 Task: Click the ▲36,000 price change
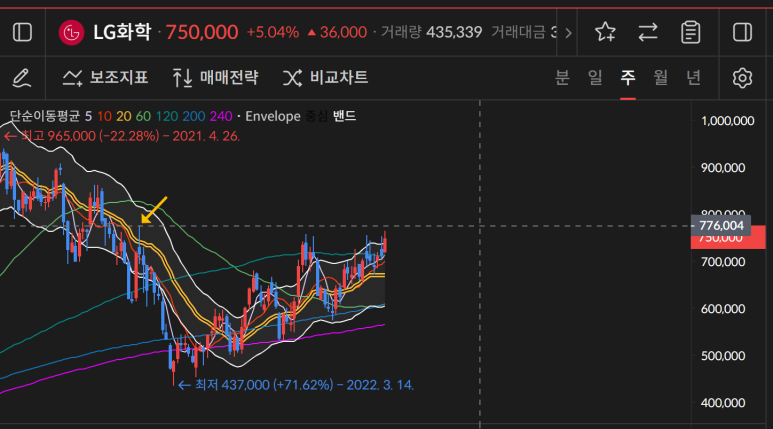point(337,33)
